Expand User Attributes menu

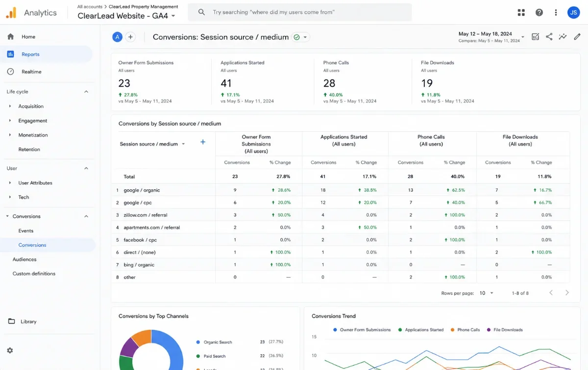coord(35,183)
